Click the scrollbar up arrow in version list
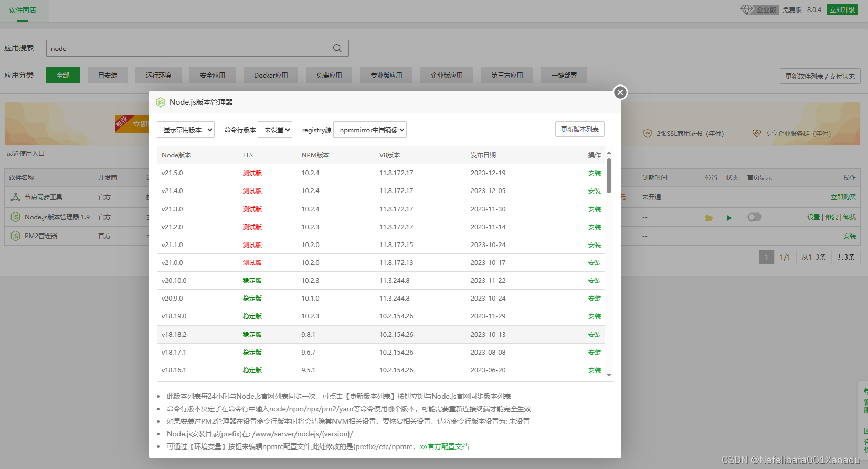This screenshot has height=469, width=868. pos(609,153)
